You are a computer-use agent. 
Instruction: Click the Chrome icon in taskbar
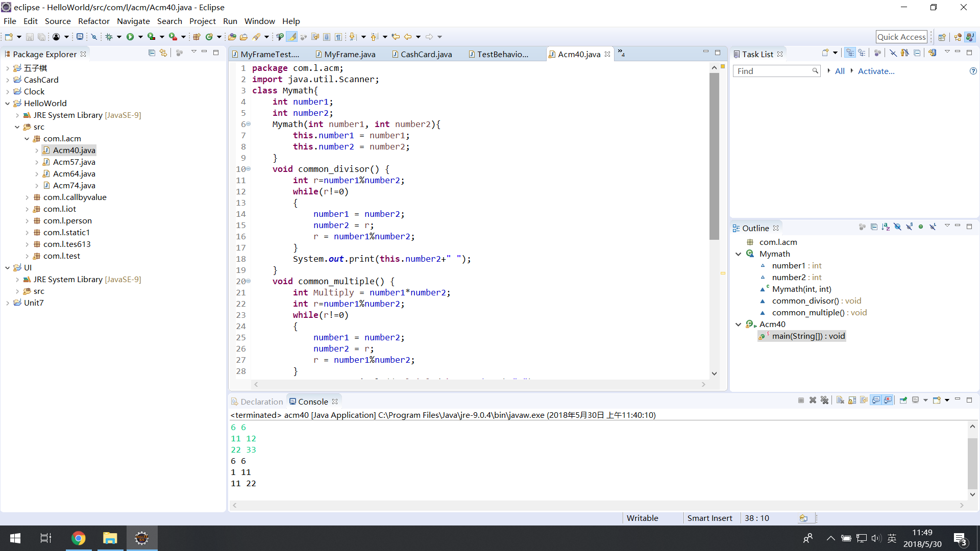coord(78,538)
